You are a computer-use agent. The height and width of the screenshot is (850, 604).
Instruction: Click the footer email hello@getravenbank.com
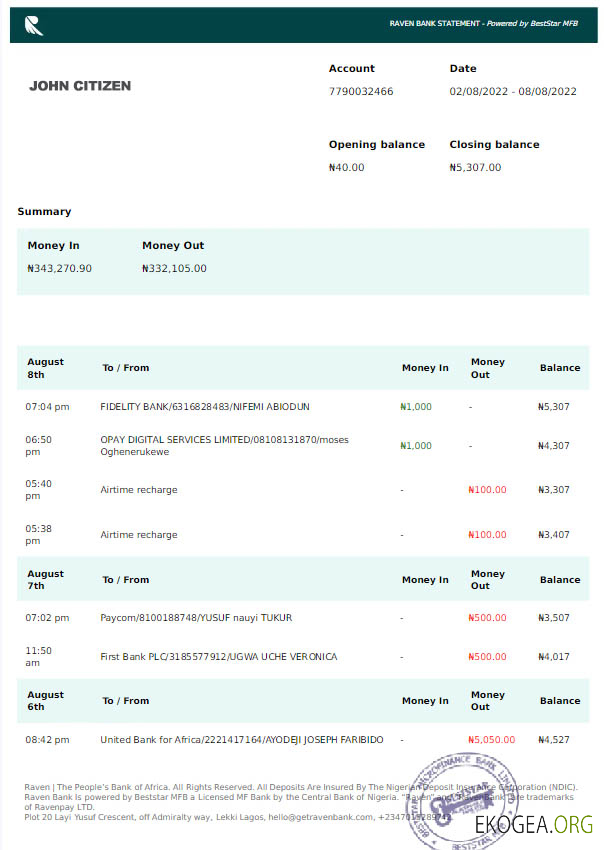click(x=320, y=817)
